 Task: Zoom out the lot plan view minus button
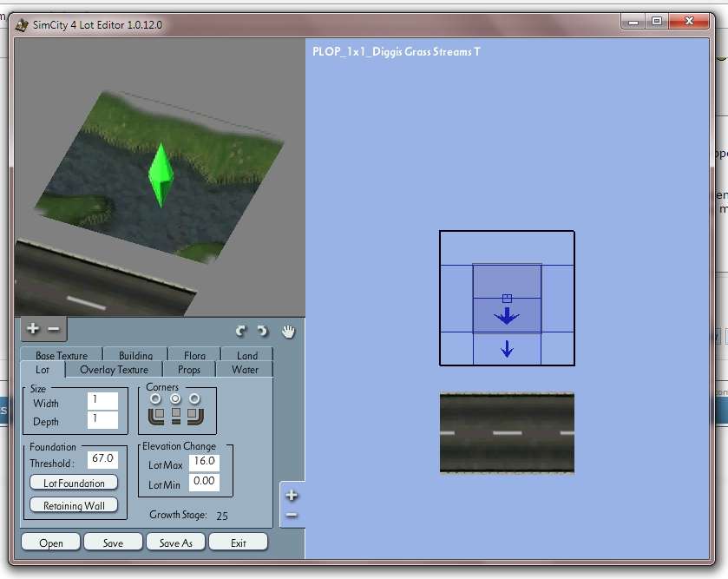tap(292, 515)
